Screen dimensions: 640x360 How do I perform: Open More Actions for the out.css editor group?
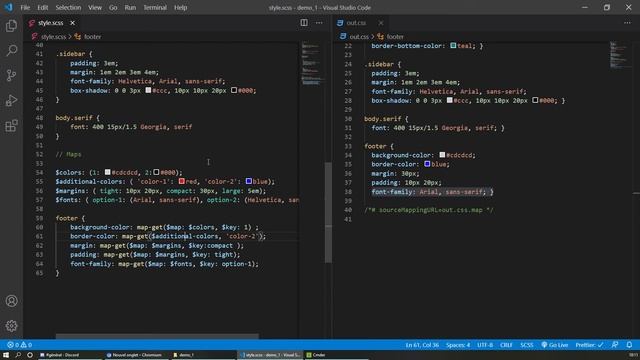point(627,23)
